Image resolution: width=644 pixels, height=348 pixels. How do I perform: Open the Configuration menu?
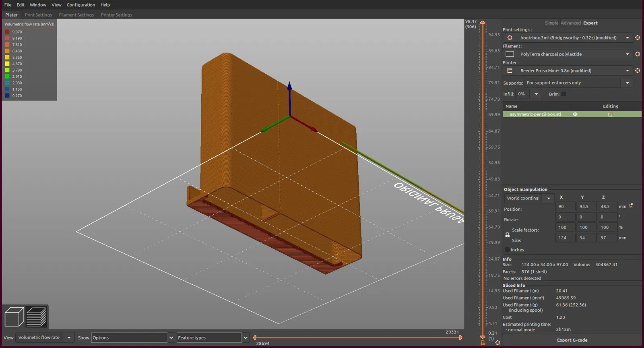coord(81,5)
